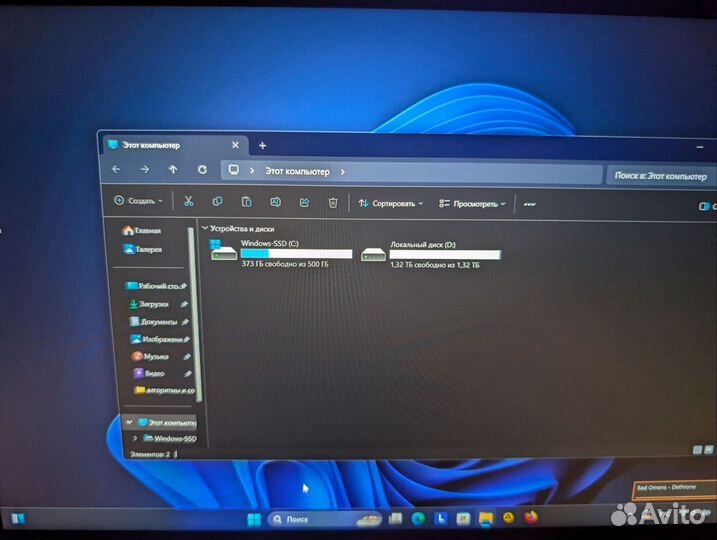This screenshot has width=717, height=540.
Task: Open Рабочий стол in the sidebar
Action: coord(156,286)
